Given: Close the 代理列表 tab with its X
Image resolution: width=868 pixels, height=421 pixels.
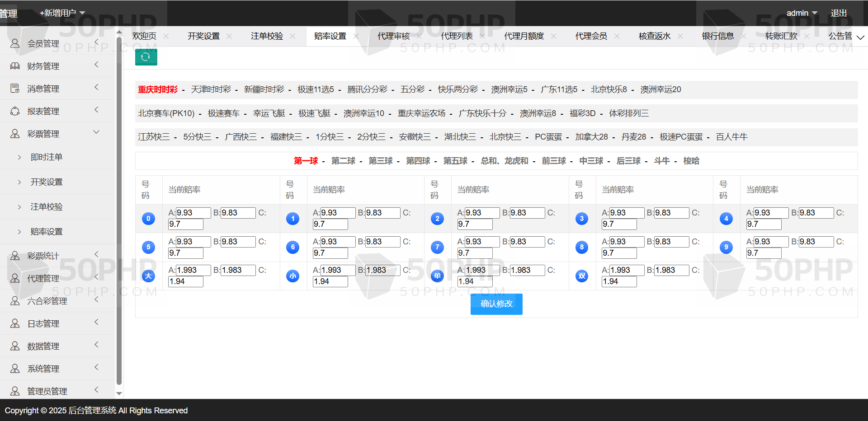Looking at the screenshot, I should click(x=482, y=36).
